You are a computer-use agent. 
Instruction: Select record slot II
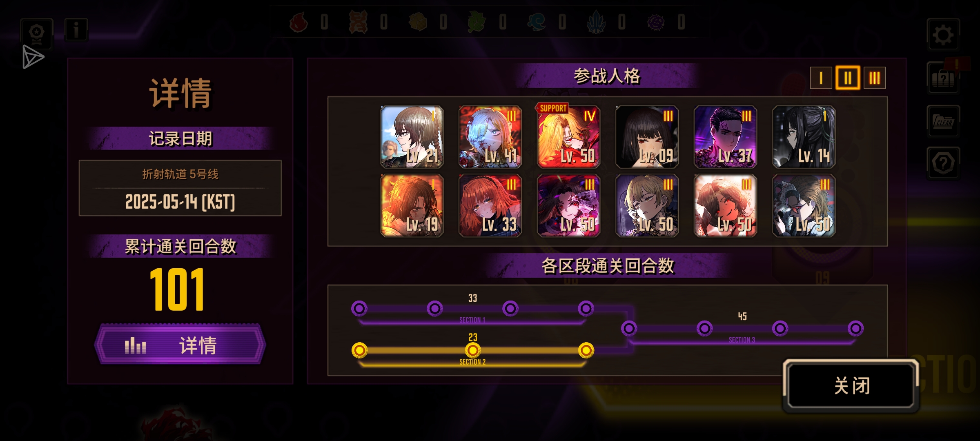coord(848,78)
